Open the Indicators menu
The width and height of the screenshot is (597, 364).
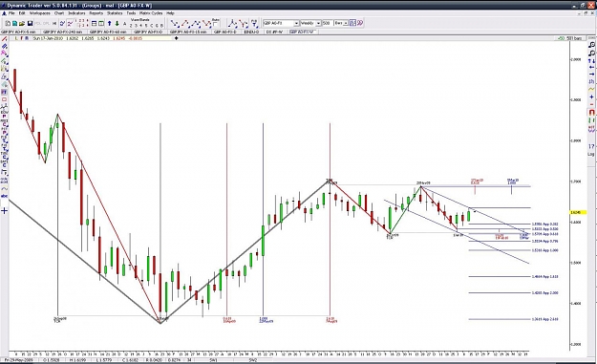[x=76, y=13]
